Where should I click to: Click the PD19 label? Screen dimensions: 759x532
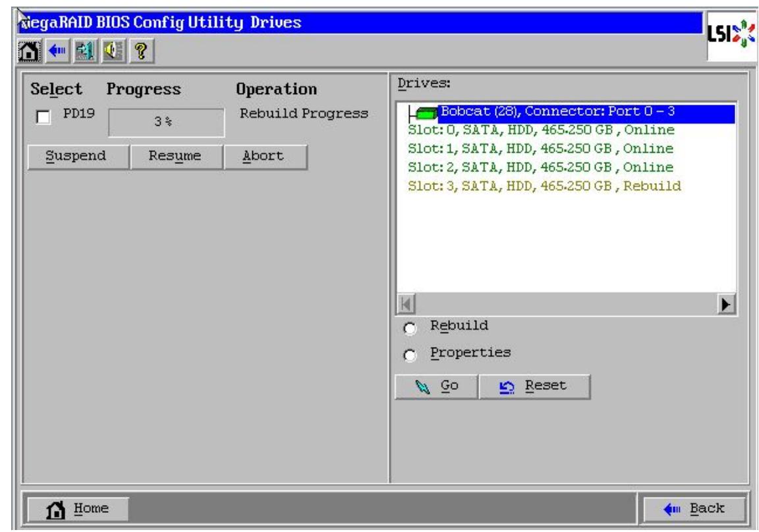tap(79, 114)
